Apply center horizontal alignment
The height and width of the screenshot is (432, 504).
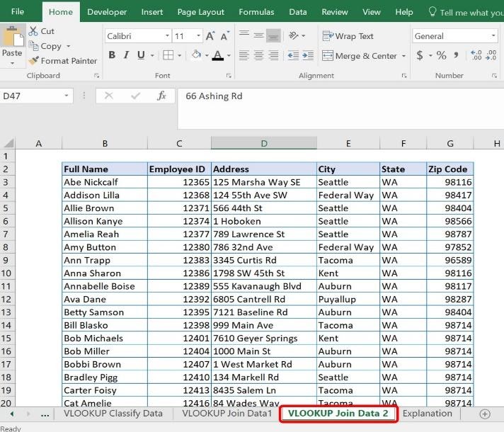point(258,55)
